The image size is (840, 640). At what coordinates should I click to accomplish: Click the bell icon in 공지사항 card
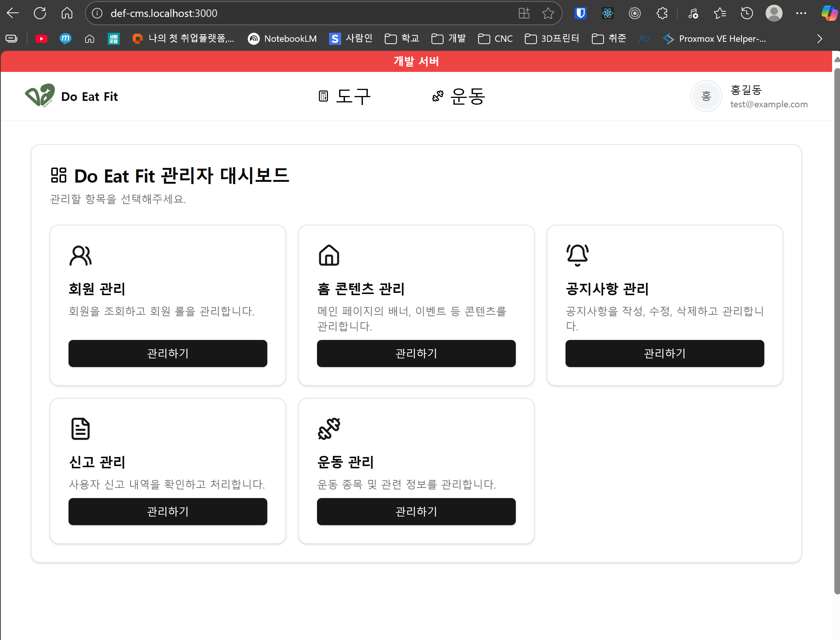577,255
